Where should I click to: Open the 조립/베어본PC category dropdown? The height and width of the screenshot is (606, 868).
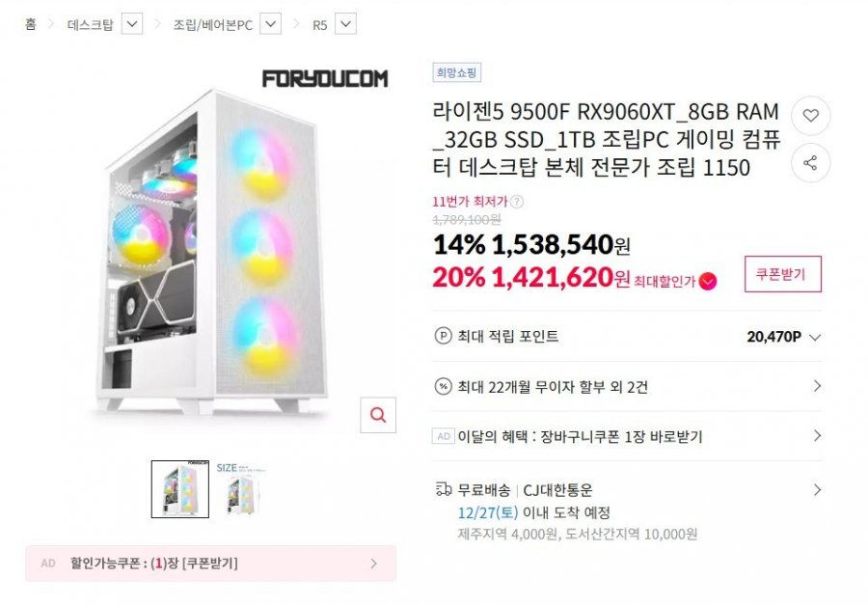270,24
